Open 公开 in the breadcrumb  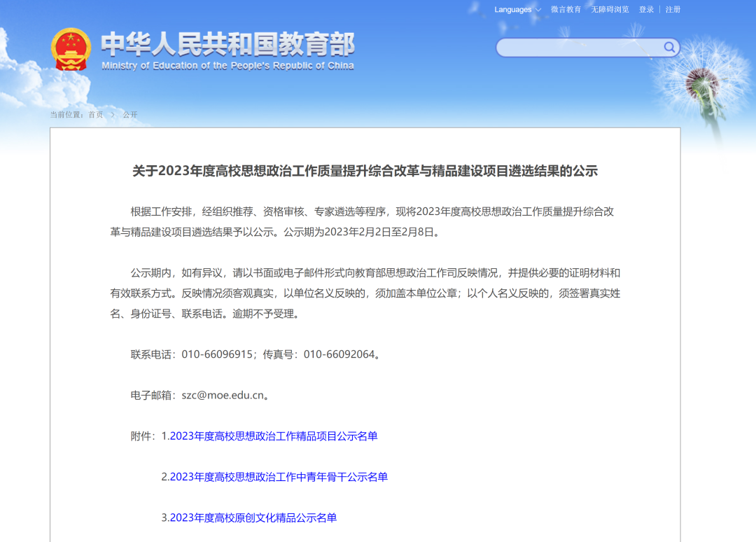pyautogui.click(x=130, y=115)
